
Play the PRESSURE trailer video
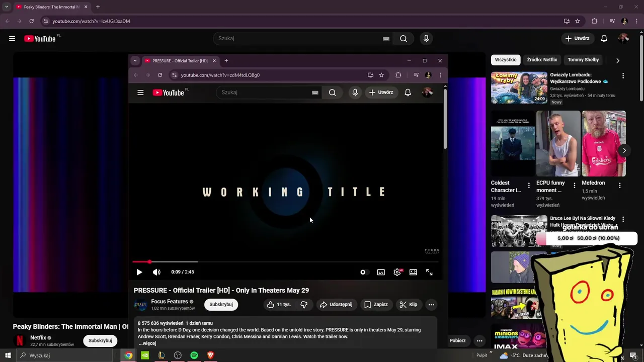coord(139,272)
